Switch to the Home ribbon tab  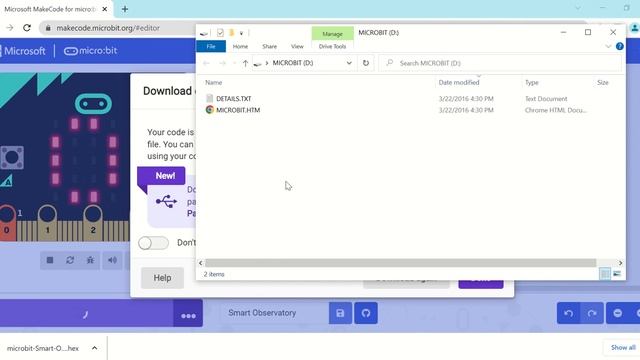[240, 47]
